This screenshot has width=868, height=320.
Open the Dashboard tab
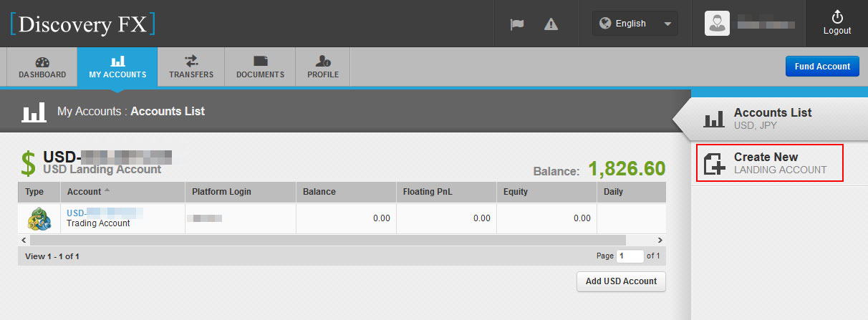[x=42, y=67]
